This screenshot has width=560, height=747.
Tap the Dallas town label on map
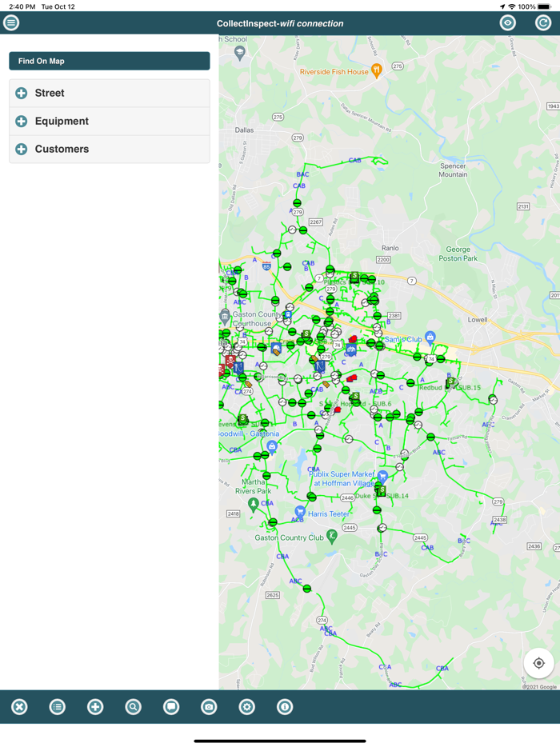tap(245, 130)
